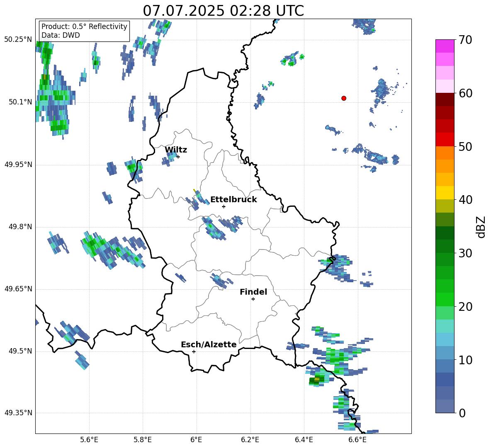Viewport: 491px width, 448px height.
Task: Click the 6°E longitude label
Action: point(196,440)
